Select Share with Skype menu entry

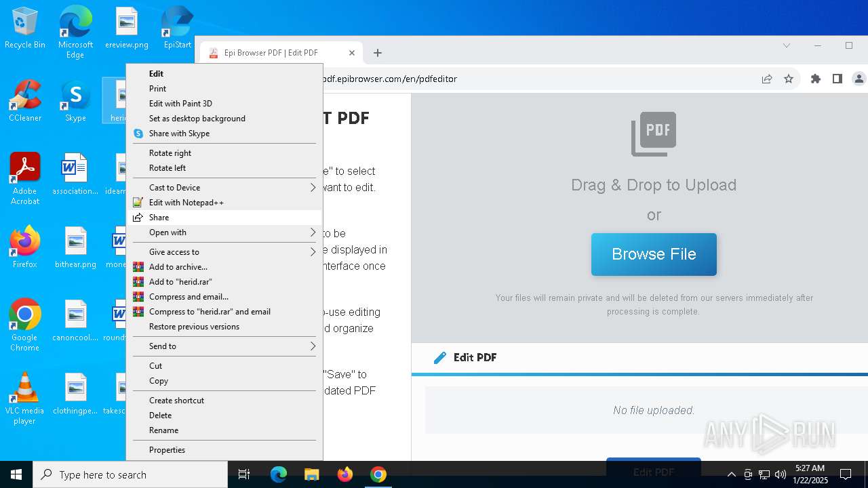(224, 134)
